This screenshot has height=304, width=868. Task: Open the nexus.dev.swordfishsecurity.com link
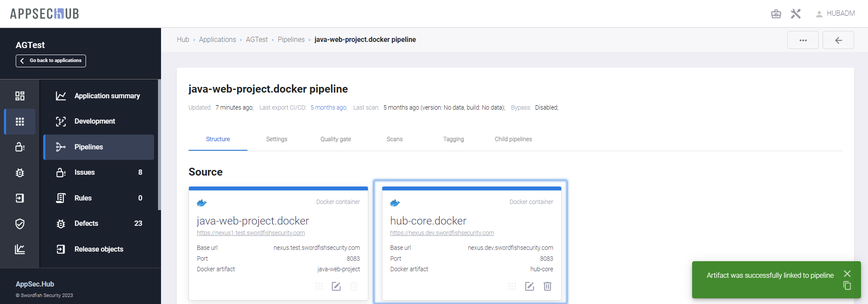[x=442, y=233]
